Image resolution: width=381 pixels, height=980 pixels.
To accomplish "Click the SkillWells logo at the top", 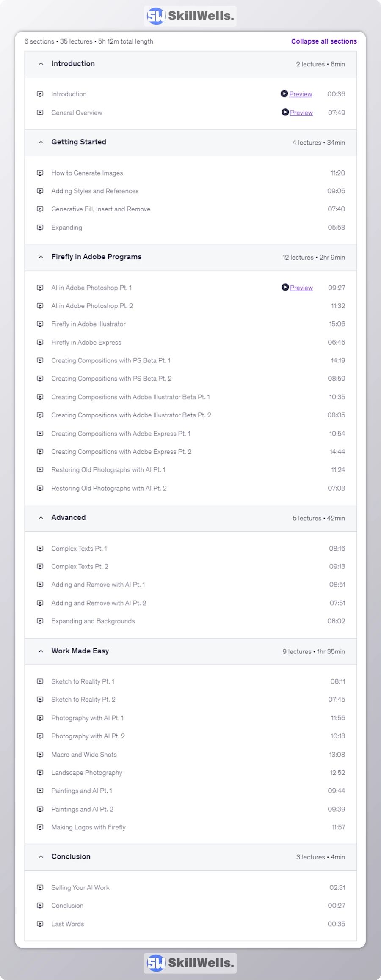I will 190,16.
